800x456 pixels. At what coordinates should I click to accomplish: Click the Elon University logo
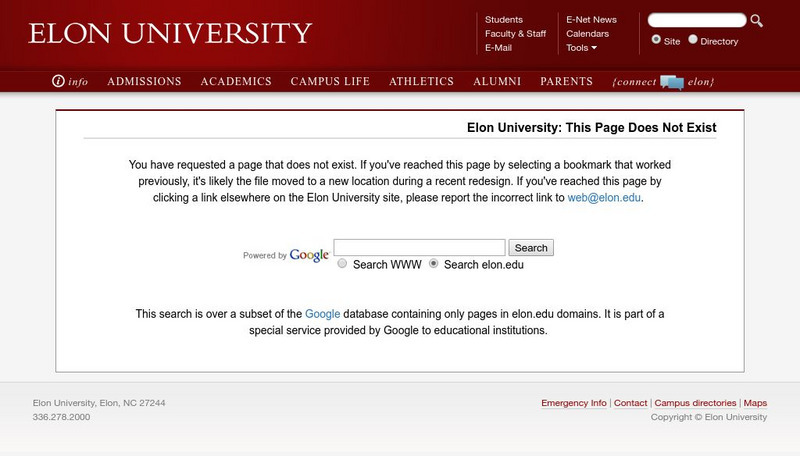point(170,33)
